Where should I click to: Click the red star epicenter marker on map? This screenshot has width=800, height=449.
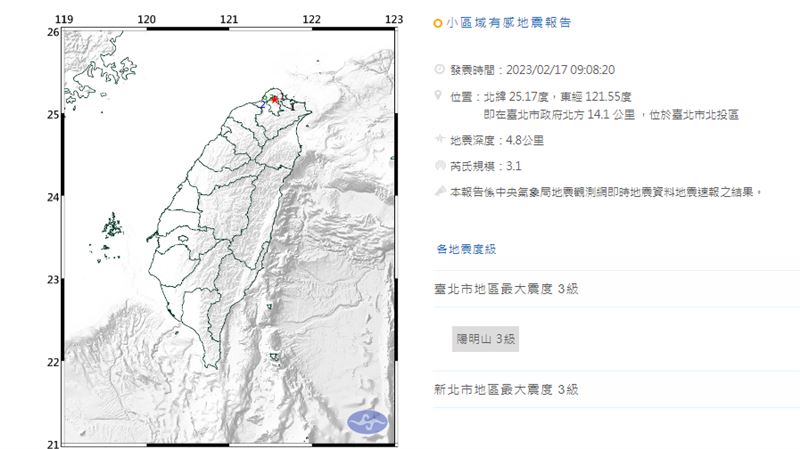[275, 99]
